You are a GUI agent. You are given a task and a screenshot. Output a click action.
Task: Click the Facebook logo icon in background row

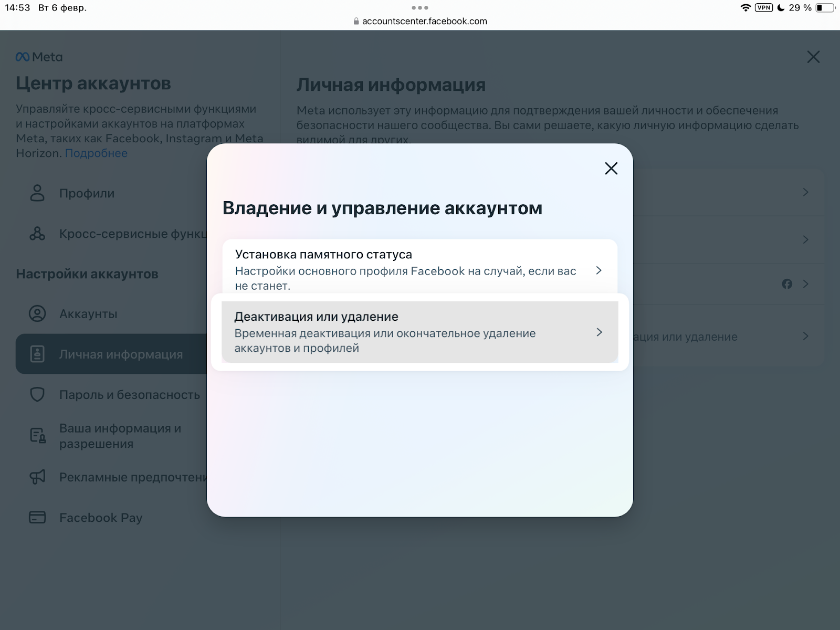point(787,284)
